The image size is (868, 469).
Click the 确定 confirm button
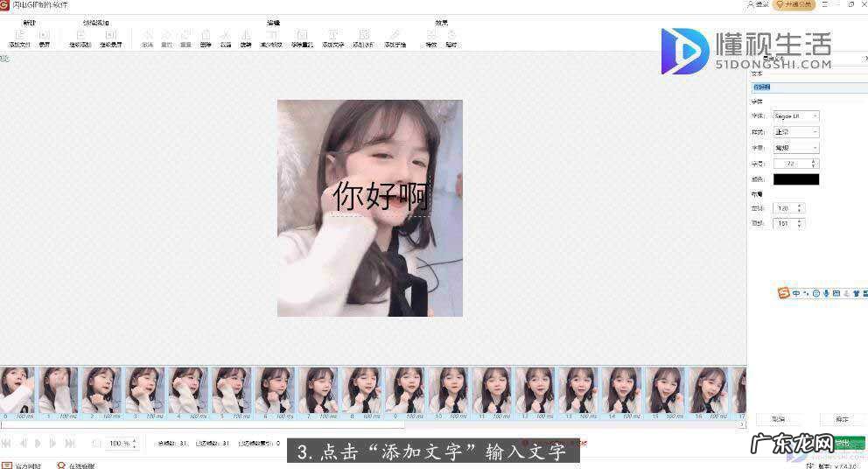click(842, 419)
